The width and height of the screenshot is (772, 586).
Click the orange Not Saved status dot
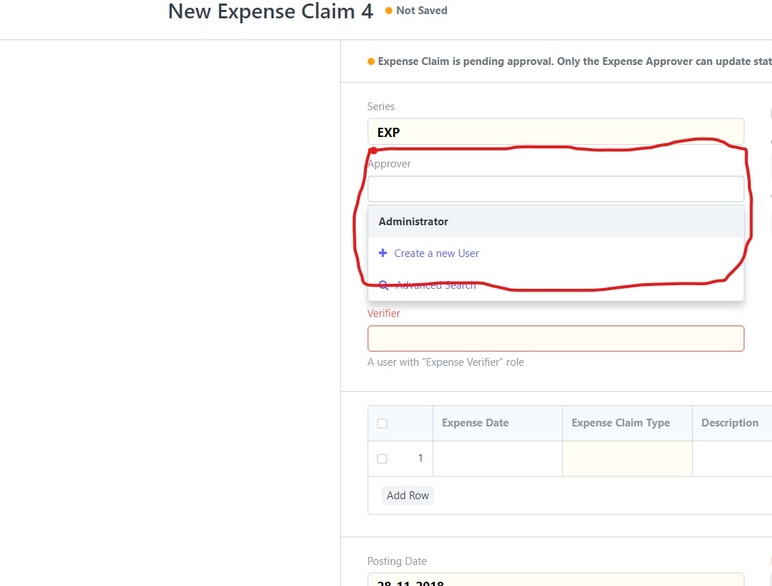click(388, 10)
